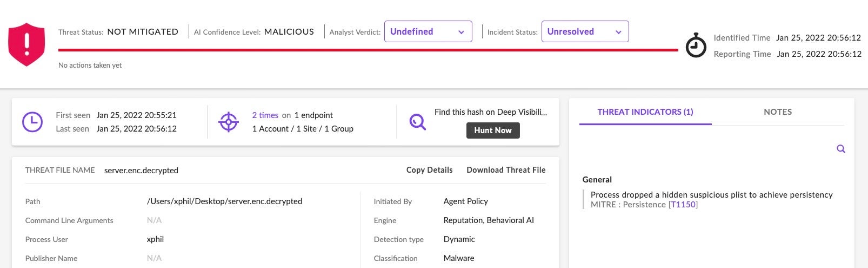Screen dimensions: 868x268
Task: Click the stopwatch icon beside Identified Time
Action: pos(696,45)
